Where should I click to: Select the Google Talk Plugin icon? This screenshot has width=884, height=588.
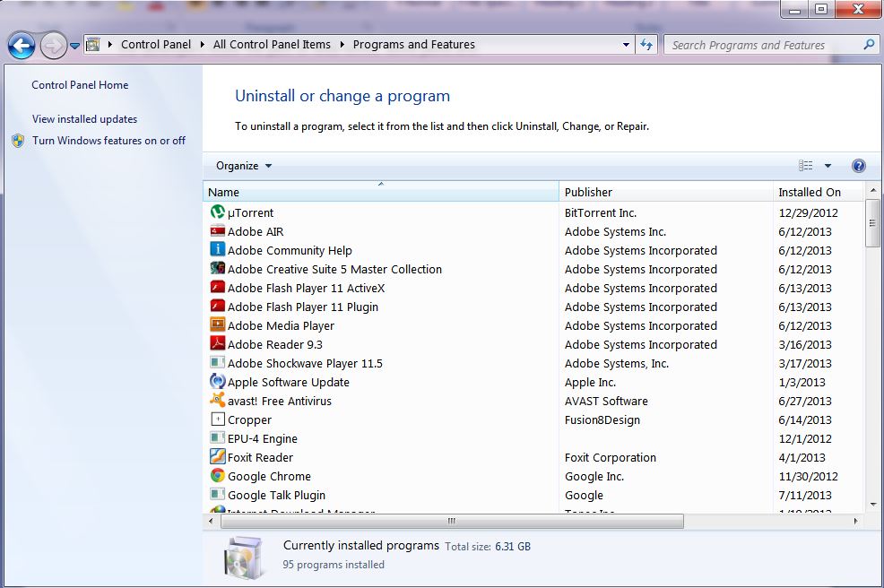pyautogui.click(x=218, y=495)
